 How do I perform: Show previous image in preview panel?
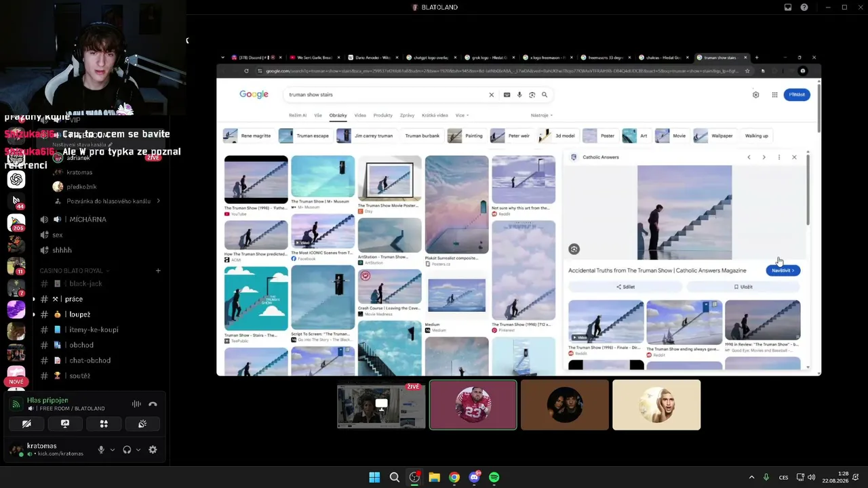click(749, 157)
